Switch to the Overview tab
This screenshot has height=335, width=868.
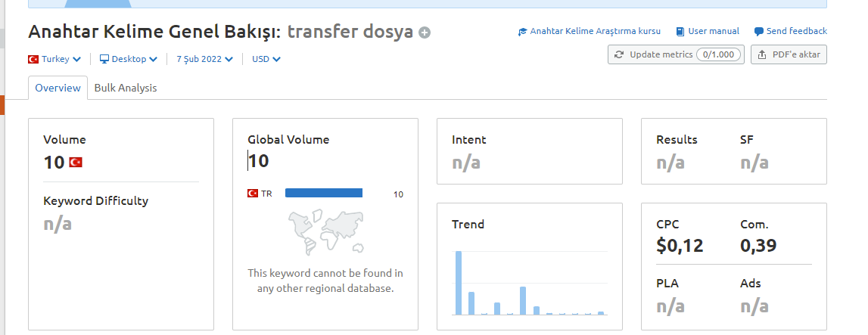[x=58, y=88]
